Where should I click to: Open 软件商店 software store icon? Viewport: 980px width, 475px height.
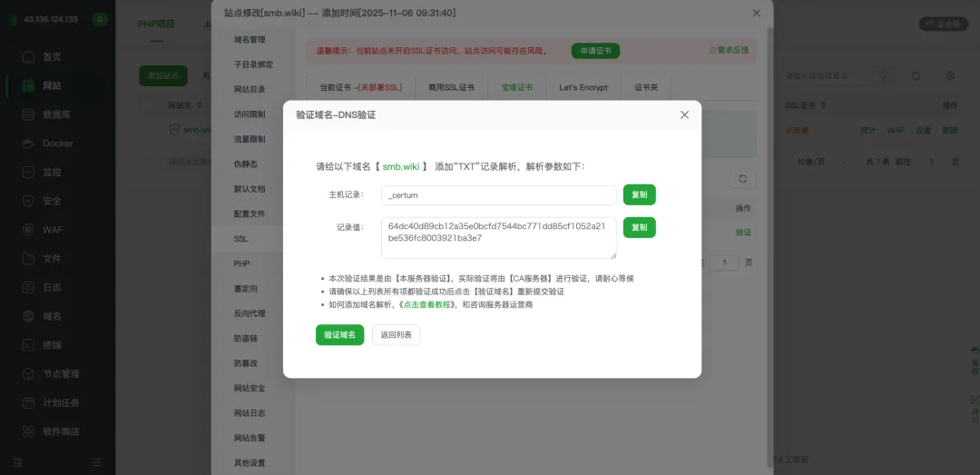(27, 431)
